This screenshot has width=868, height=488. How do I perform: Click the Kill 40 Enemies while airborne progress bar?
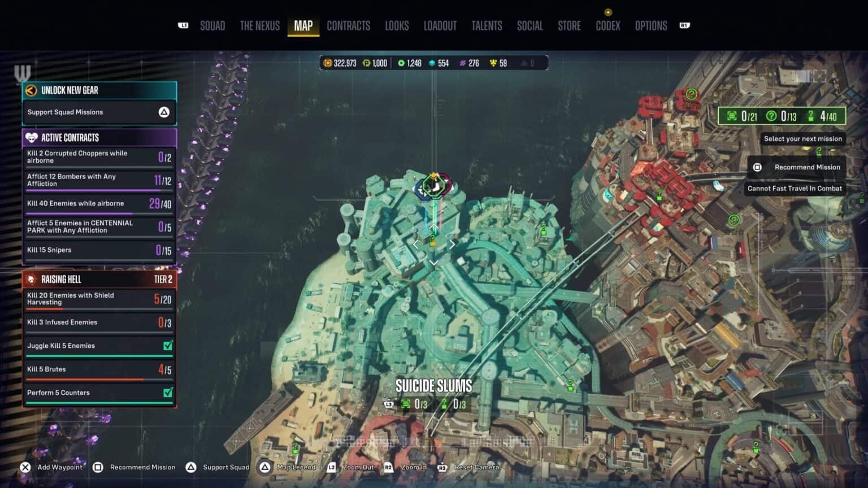tap(99, 213)
